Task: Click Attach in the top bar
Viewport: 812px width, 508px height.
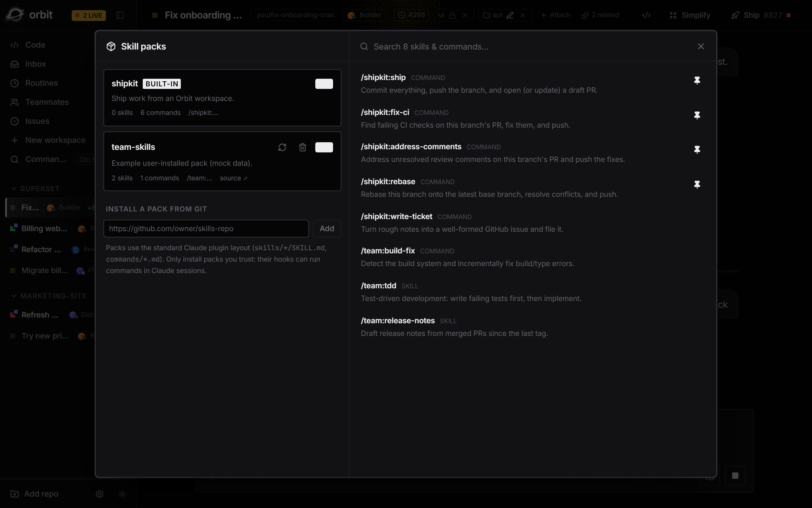Action: [x=555, y=15]
